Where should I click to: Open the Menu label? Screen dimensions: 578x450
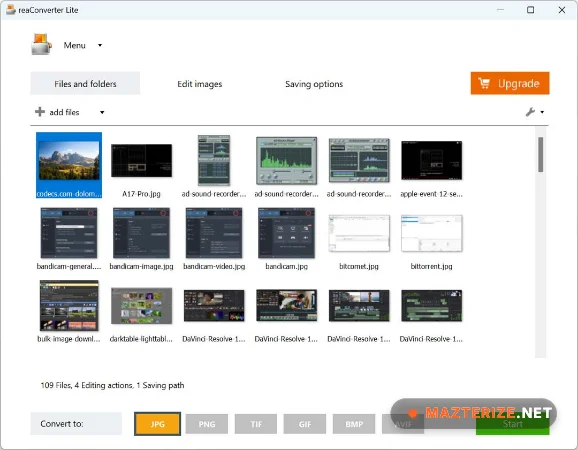74,45
